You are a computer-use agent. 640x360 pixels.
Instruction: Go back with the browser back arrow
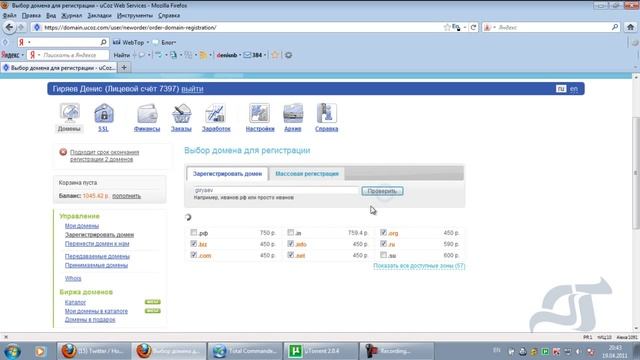[x=9, y=27]
